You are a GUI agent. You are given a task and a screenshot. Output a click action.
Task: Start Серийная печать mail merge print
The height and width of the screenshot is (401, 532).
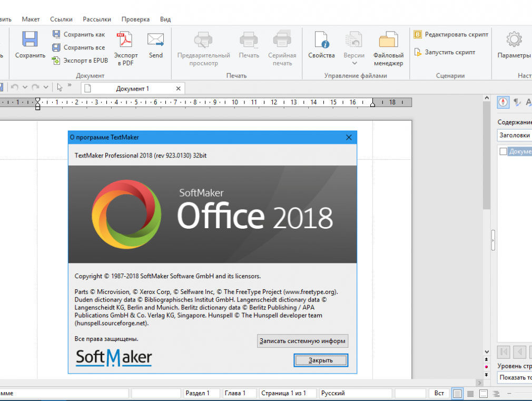(282, 48)
